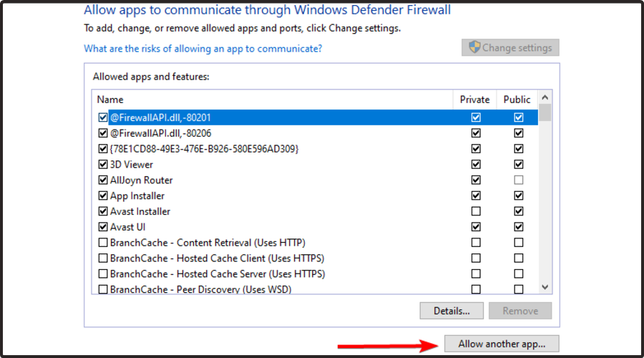The image size is (644, 358).
Task: Click the Change settings button
Action: pyautogui.click(x=510, y=48)
